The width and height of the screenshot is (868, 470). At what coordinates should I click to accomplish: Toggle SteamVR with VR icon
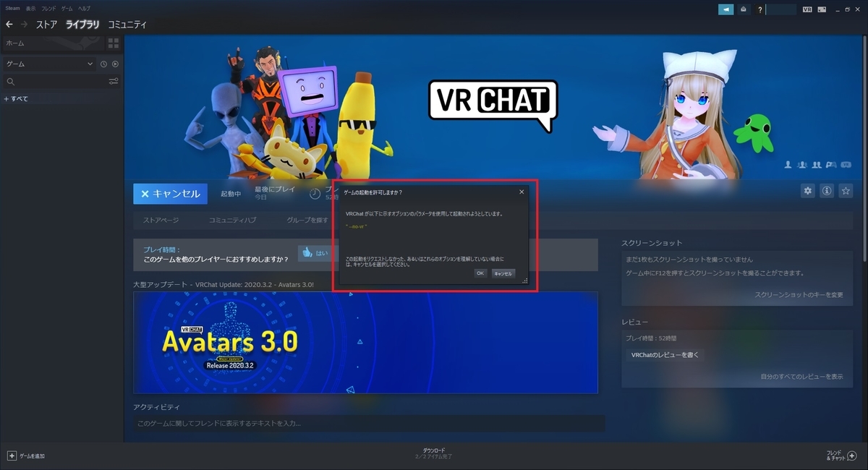[808, 9]
